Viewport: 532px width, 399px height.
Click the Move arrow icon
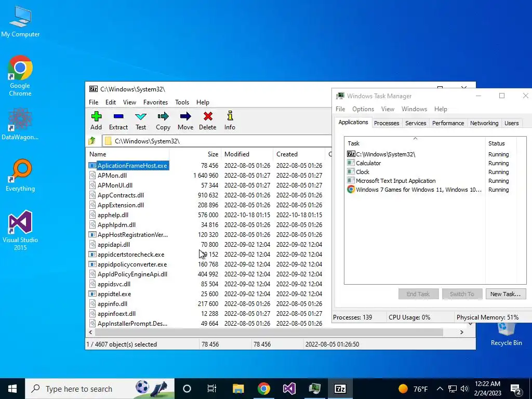pyautogui.click(x=185, y=121)
